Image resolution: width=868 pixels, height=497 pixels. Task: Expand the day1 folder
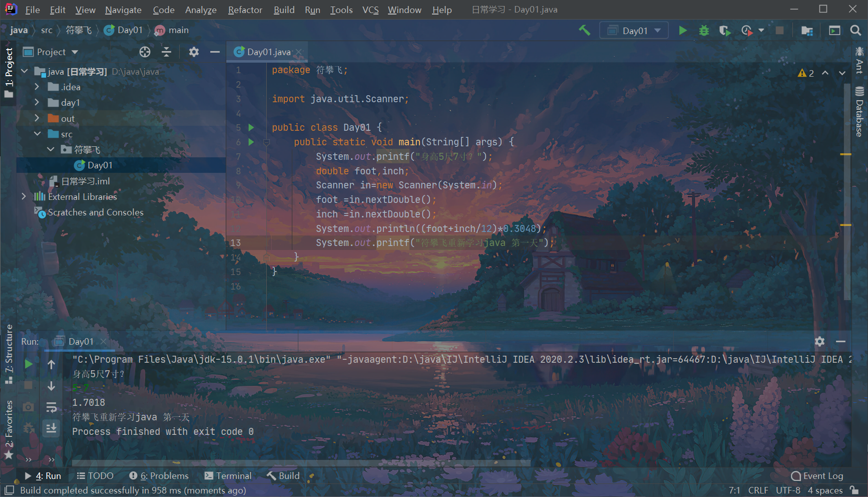[37, 102]
